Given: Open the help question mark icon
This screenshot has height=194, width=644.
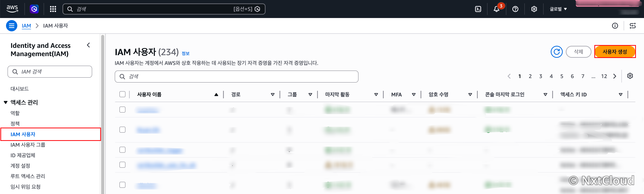Looking at the screenshot, I should click(515, 9).
